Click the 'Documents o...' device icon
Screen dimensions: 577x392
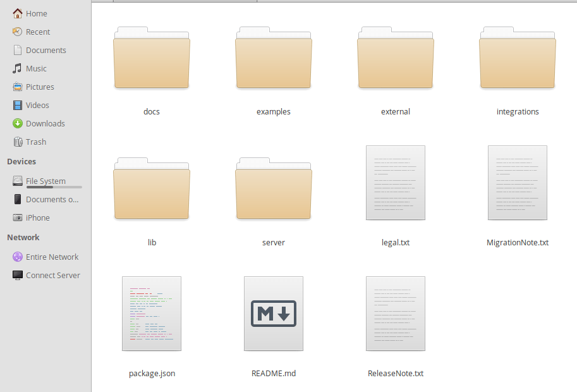17,199
